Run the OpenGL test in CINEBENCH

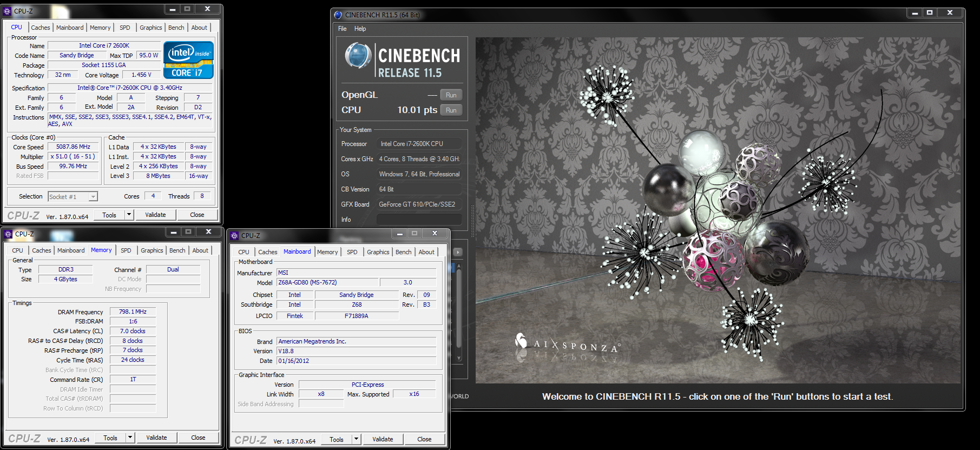(x=451, y=95)
